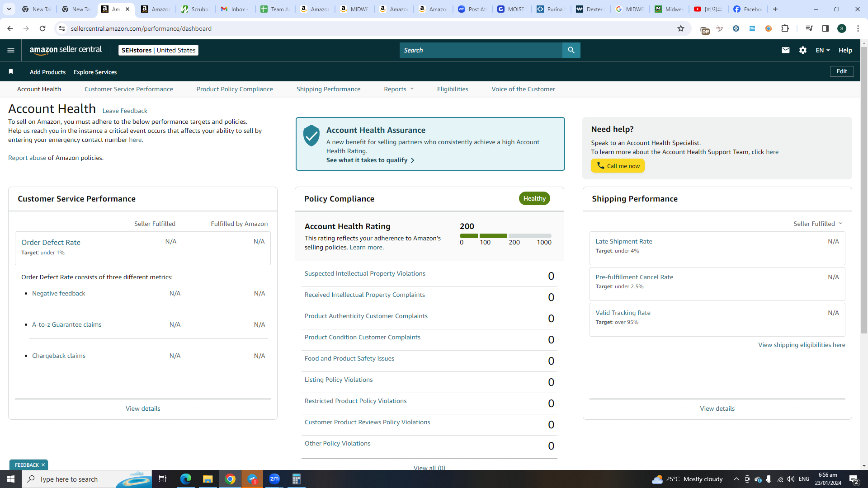Click Explore Services
This screenshot has height=488, width=868.
coord(95,72)
